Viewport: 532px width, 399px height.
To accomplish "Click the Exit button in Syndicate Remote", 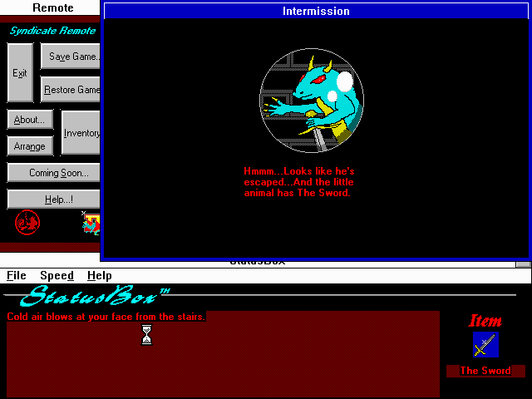I will pyautogui.click(x=20, y=72).
